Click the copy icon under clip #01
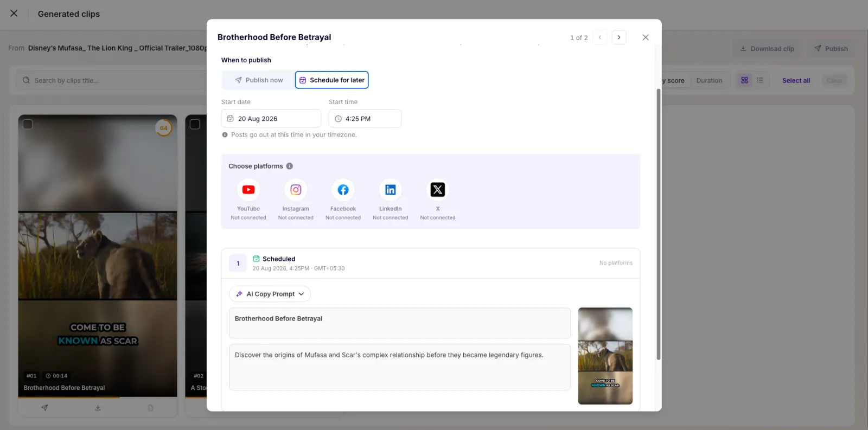This screenshot has width=868, height=430. click(x=151, y=408)
